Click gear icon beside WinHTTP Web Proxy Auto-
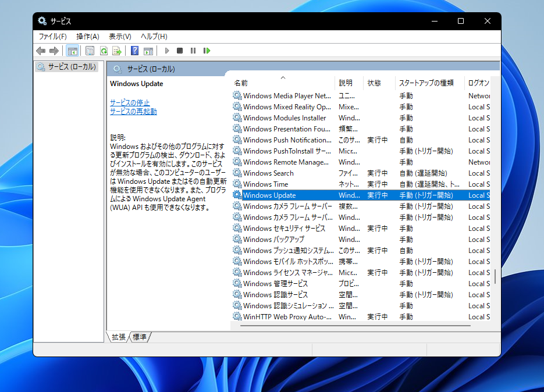The image size is (544, 392). pyautogui.click(x=237, y=316)
